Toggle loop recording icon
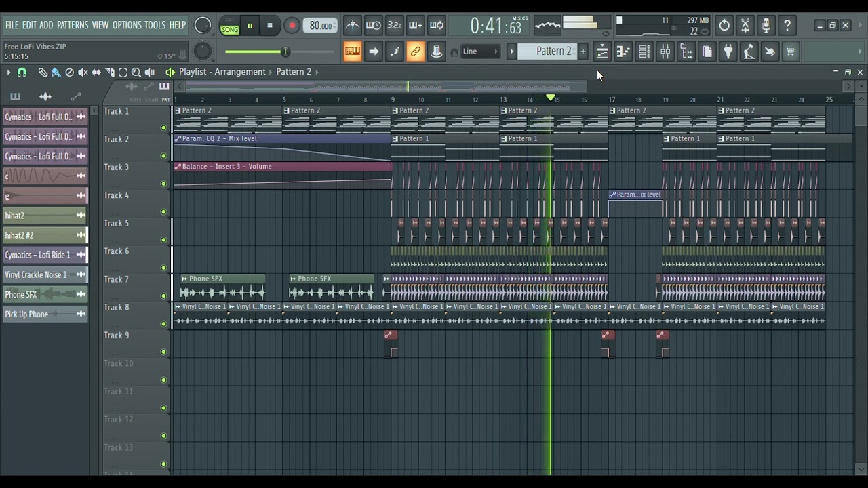The height and width of the screenshot is (488, 868). [x=437, y=26]
